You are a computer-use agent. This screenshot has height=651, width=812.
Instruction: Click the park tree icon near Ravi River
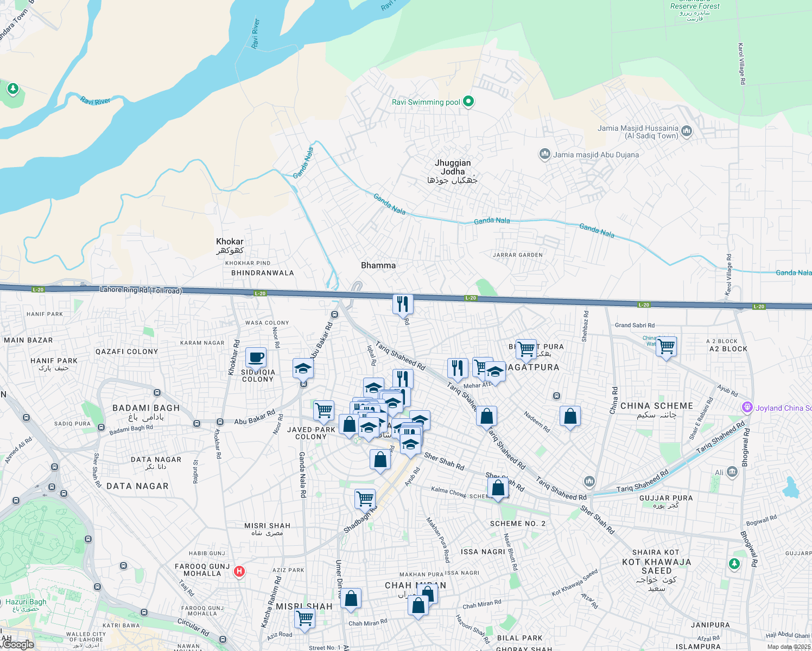pyautogui.click(x=12, y=88)
